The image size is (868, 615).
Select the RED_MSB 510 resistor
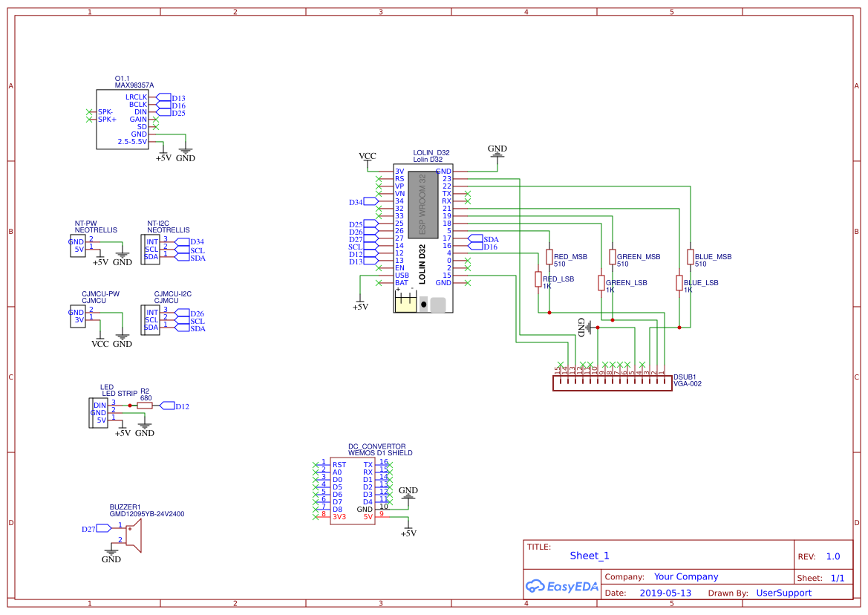(548, 258)
